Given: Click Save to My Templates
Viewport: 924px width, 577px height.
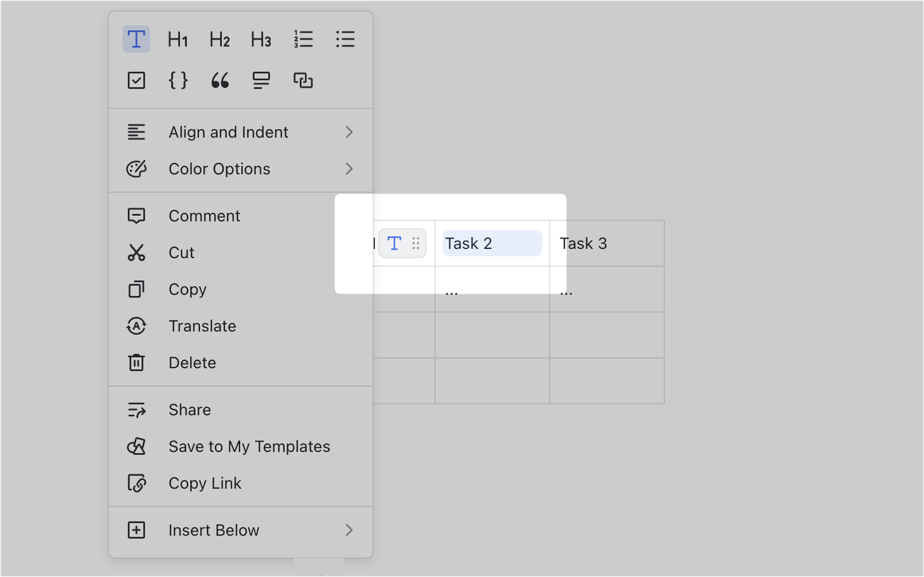Looking at the screenshot, I should 249,446.
